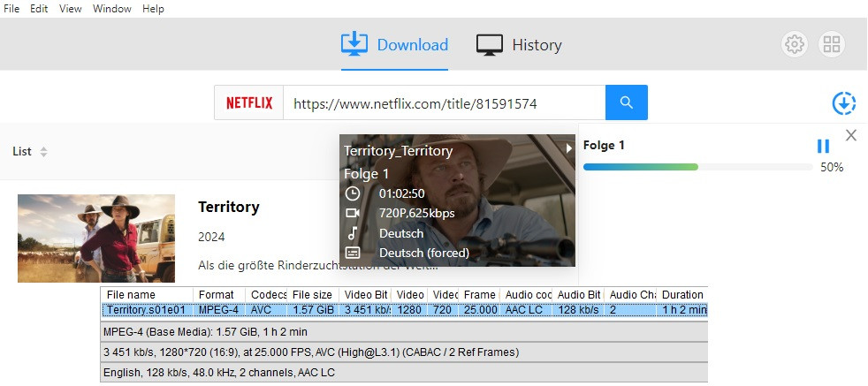Click the Netflix URL input field
The width and height of the screenshot is (868, 386).
point(444,103)
